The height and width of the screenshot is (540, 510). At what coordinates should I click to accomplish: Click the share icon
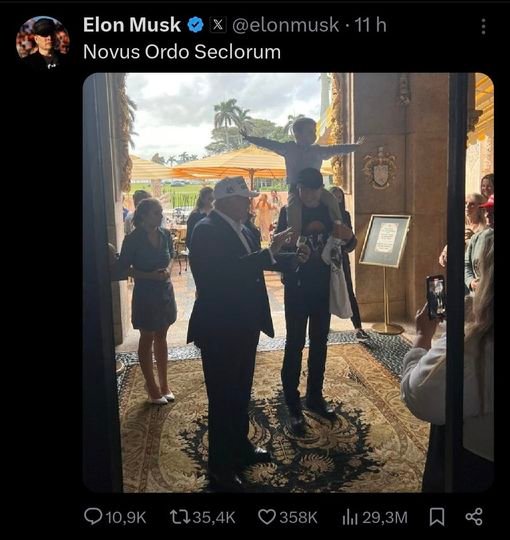[474, 517]
